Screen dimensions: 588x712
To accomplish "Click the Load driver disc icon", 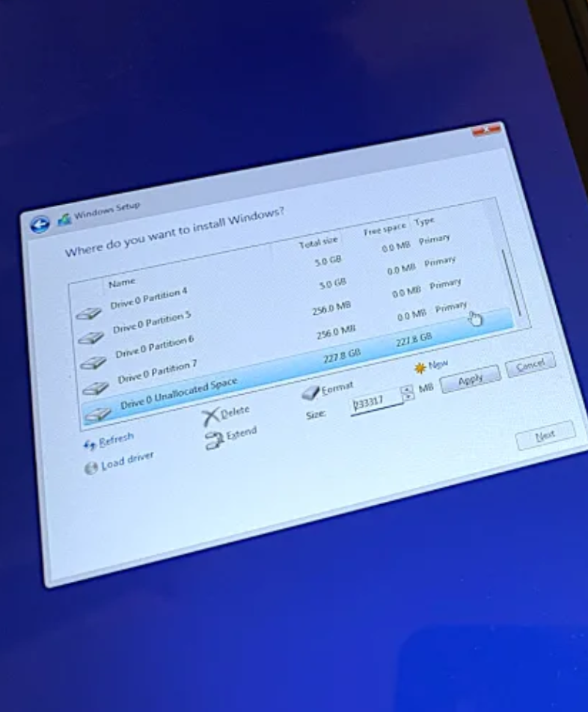I will click(x=91, y=468).
